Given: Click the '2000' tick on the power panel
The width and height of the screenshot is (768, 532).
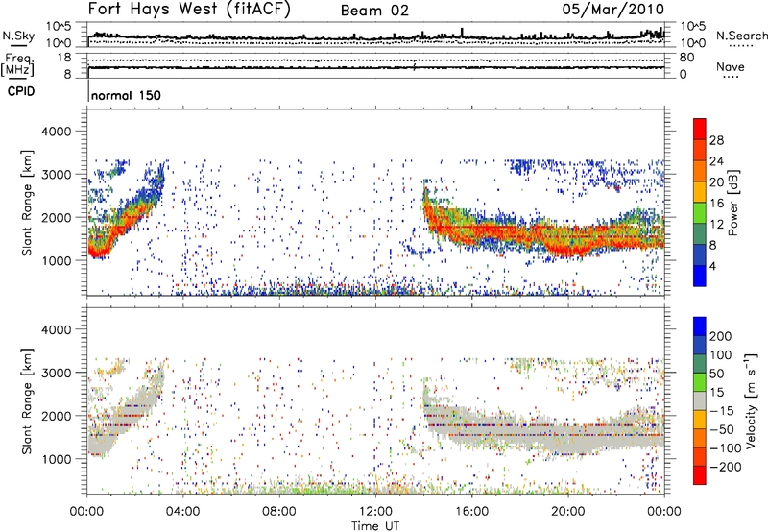Looking at the screenshot, I should 56,217.
